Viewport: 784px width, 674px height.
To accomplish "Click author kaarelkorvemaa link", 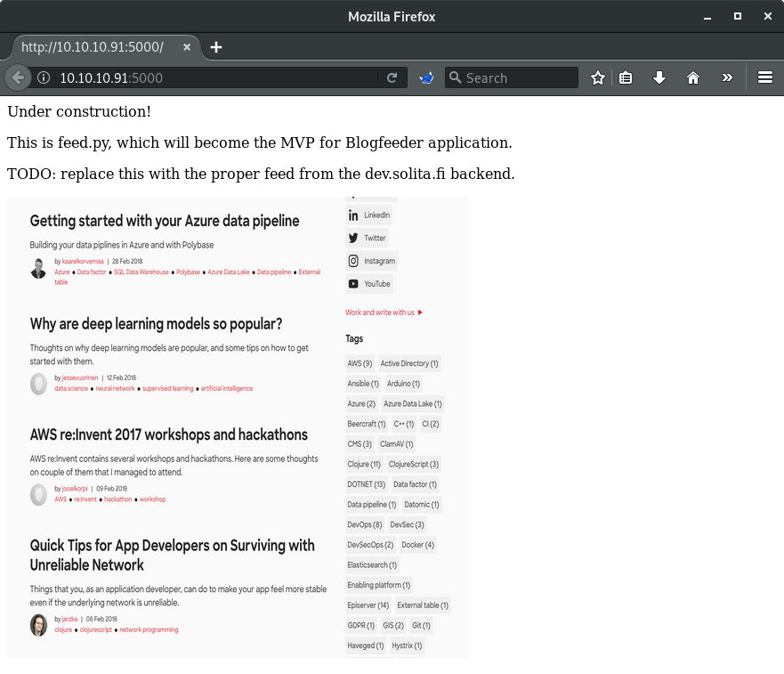I will pyautogui.click(x=83, y=261).
